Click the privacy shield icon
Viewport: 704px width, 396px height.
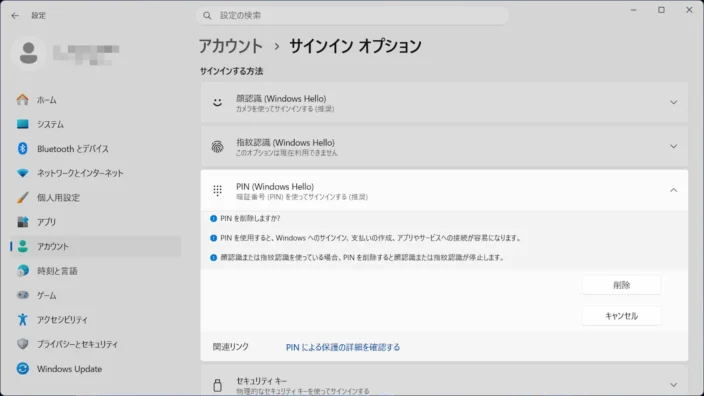click(22, 344)
